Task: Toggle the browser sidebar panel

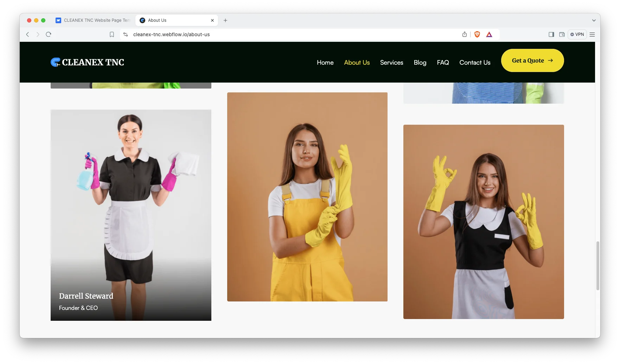Action: click(x=551, y=34)
